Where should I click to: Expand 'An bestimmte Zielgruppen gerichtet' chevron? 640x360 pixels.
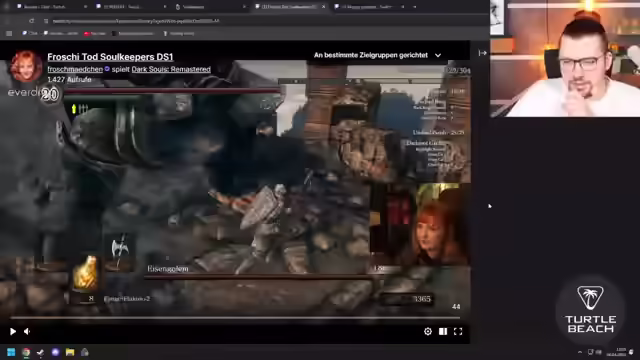click(438, 55)
